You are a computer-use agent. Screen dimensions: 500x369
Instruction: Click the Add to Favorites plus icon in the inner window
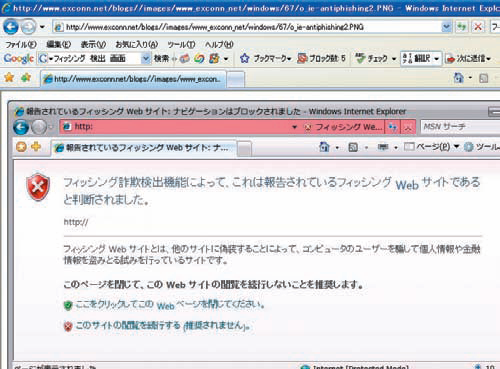click(36, 146)
